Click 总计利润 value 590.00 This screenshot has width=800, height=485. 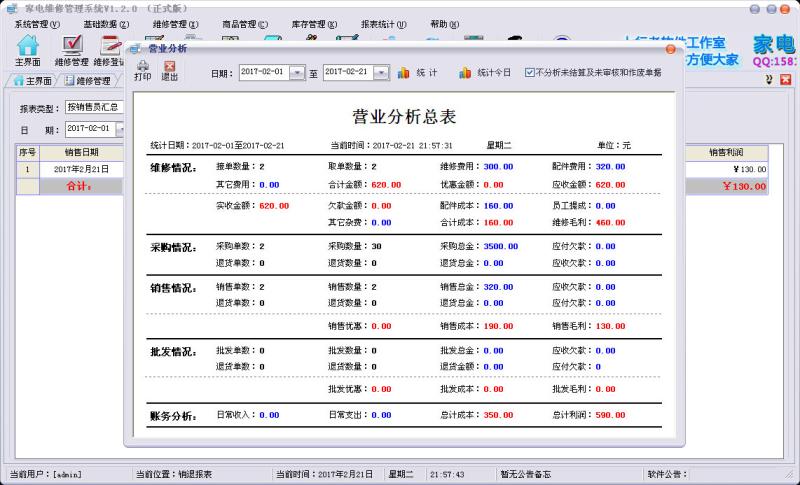[x=610, y=415]
